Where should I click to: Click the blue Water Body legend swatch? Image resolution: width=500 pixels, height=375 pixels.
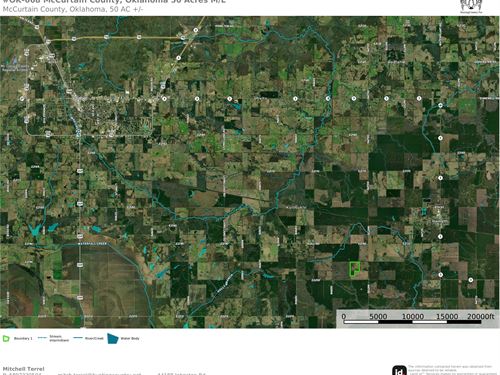(x=113, y=338)
